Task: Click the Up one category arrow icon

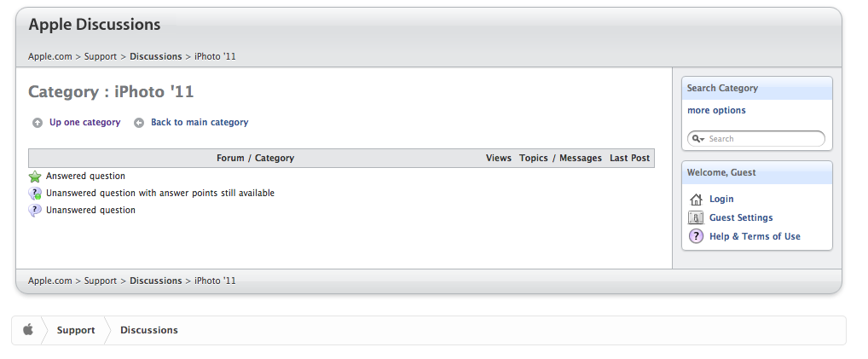Action: tap(37, 123)
